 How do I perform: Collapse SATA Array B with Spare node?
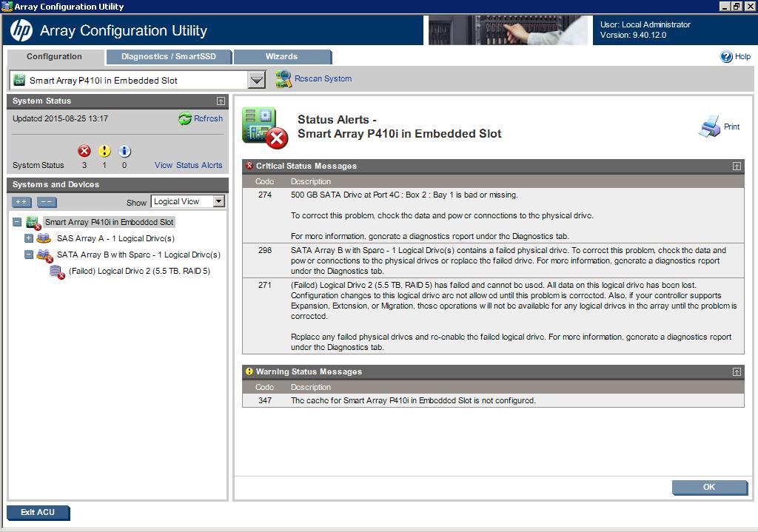29,255
